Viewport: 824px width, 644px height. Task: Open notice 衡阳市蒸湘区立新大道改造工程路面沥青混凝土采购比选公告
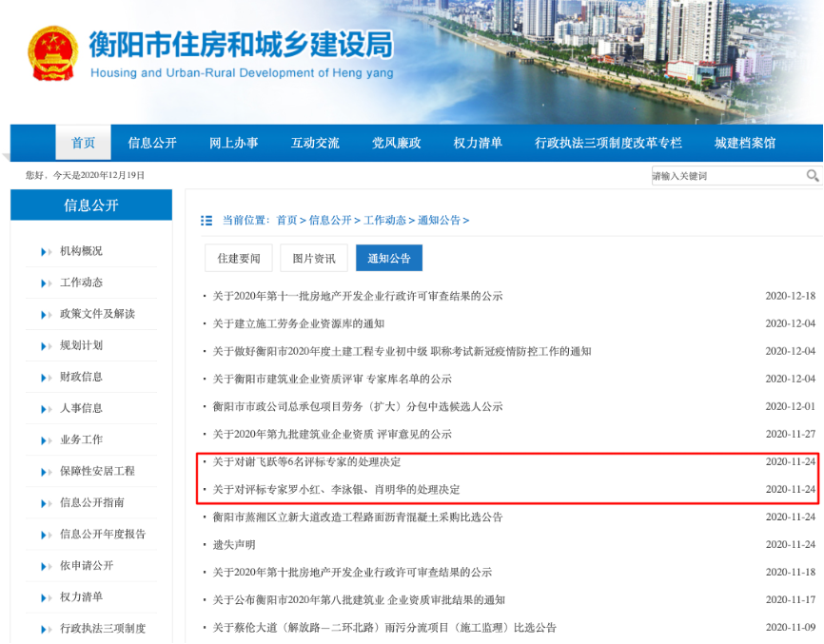tap(358, 517)
